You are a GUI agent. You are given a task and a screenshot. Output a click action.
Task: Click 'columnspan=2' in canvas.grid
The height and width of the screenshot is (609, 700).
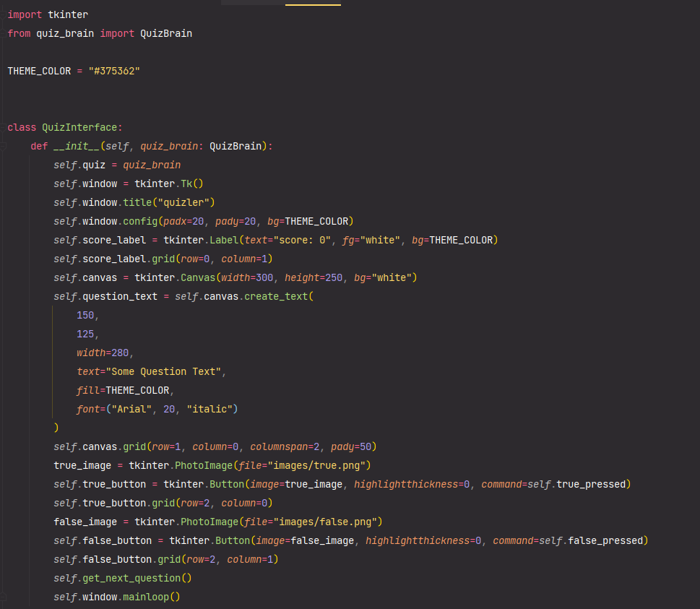pyautogui.click(x=285, y=446)
